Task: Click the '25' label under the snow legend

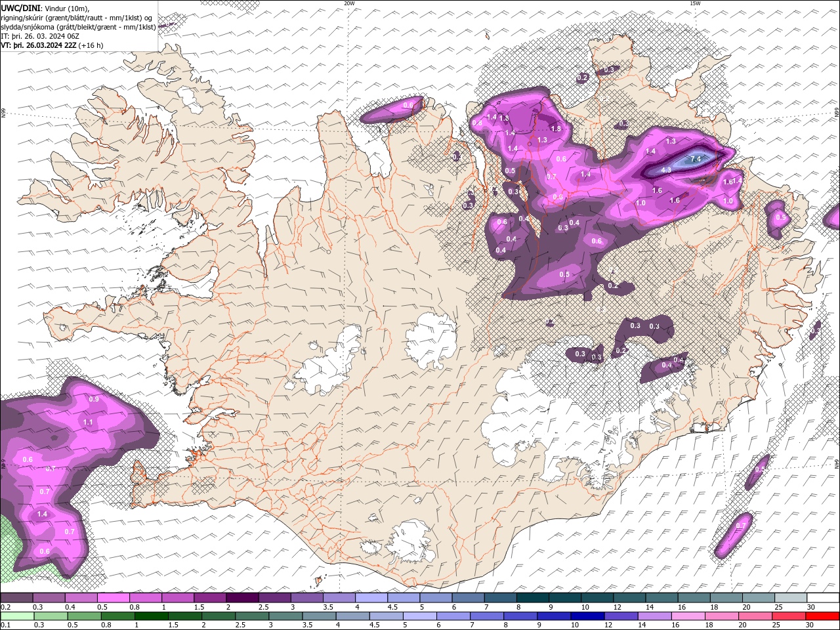Action: pyautogui.click(x=778, y=607)
